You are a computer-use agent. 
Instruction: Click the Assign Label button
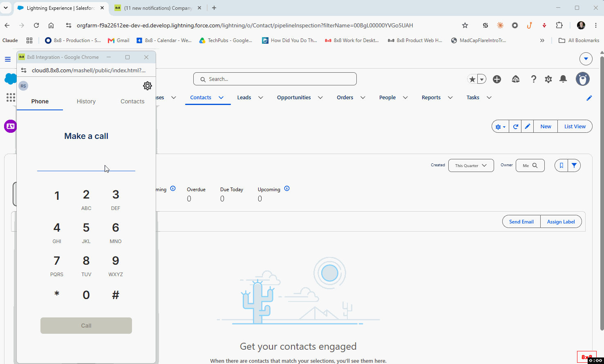pos(561,222)
